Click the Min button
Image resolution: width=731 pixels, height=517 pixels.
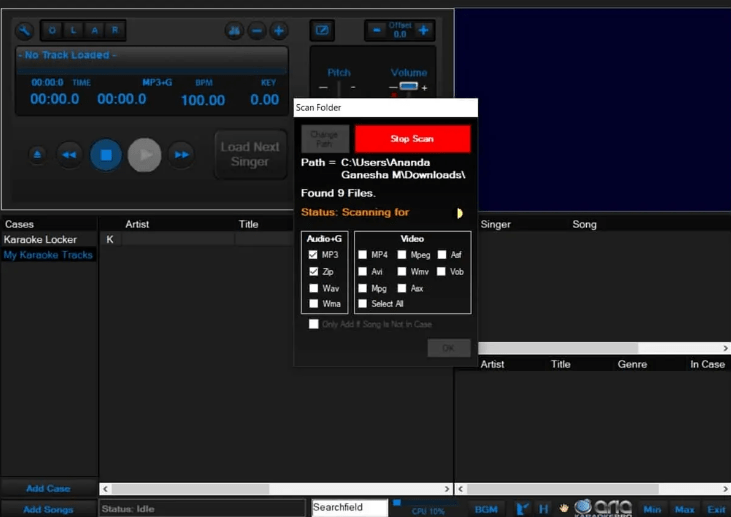652,510
